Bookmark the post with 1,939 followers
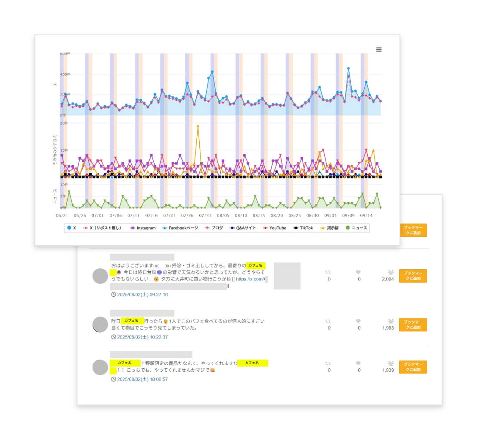 [413, 367]
